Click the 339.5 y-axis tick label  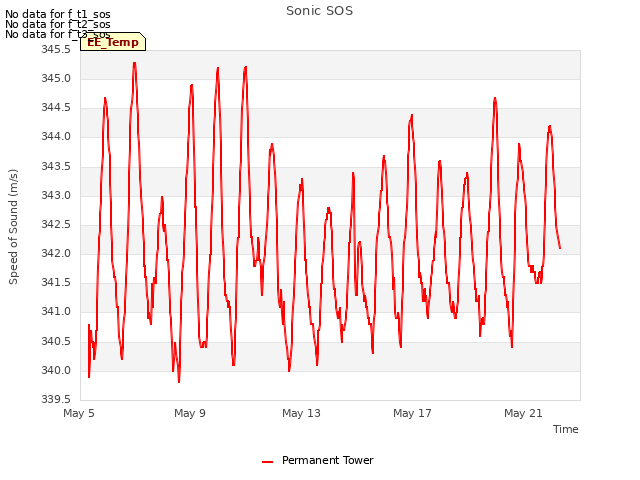[56, 399]
